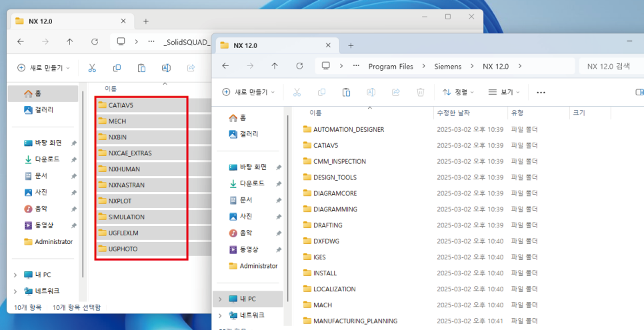Go back in rear NX 12.0 window
This screenshot has height=330, width=644.
(21, 41)
